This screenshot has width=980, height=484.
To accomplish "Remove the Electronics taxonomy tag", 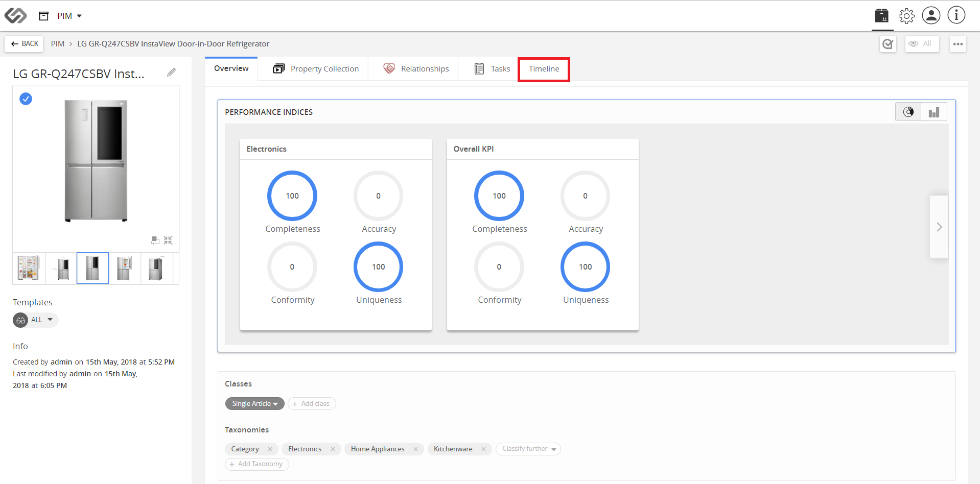I will click(333, 449).
